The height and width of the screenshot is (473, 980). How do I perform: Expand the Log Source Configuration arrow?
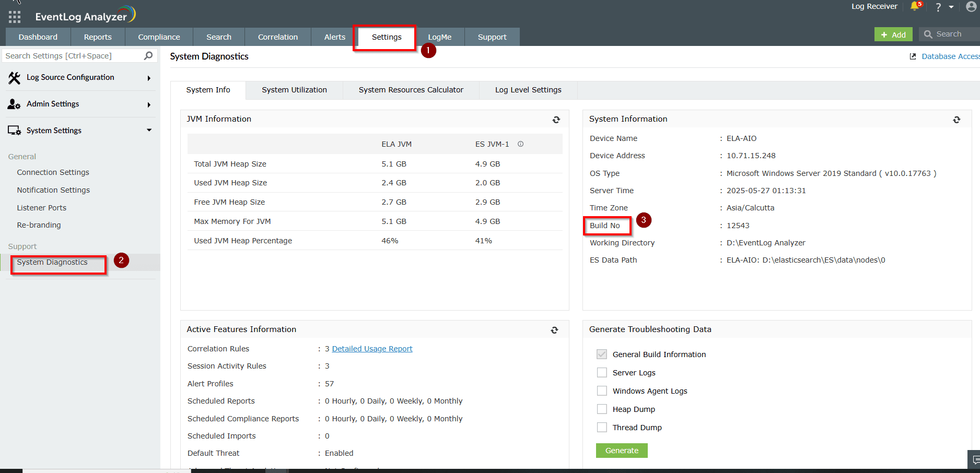point(149,78)
